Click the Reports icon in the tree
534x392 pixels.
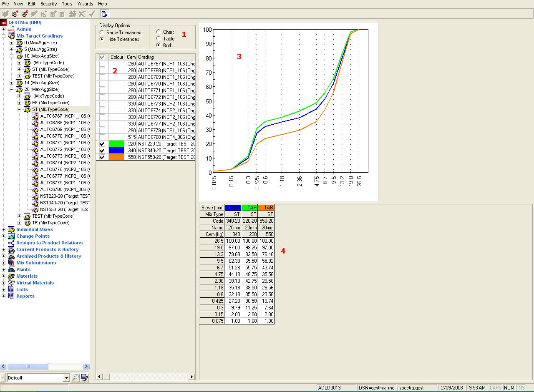pyautogui.click(x=11, y=296)
